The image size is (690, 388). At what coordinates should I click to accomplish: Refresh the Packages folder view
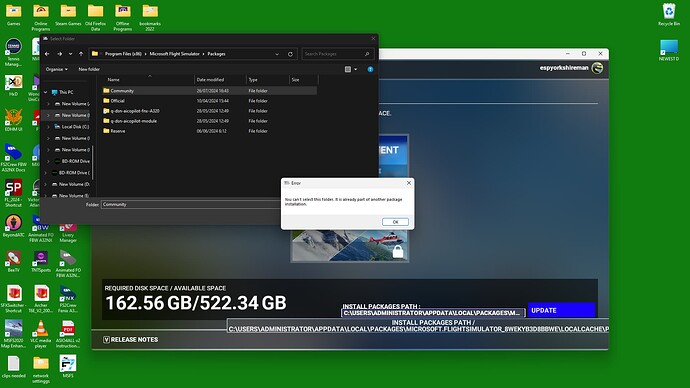click(x=290, y=54)
